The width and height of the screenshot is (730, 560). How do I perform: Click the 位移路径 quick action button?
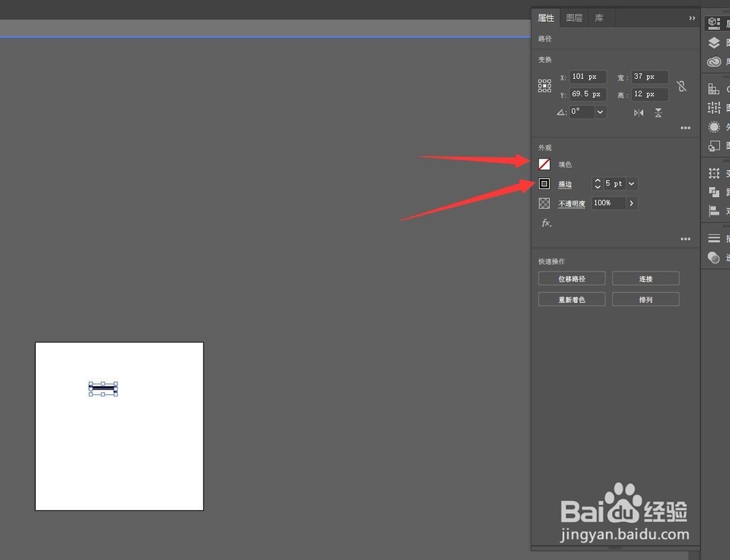tap(572, 278)
